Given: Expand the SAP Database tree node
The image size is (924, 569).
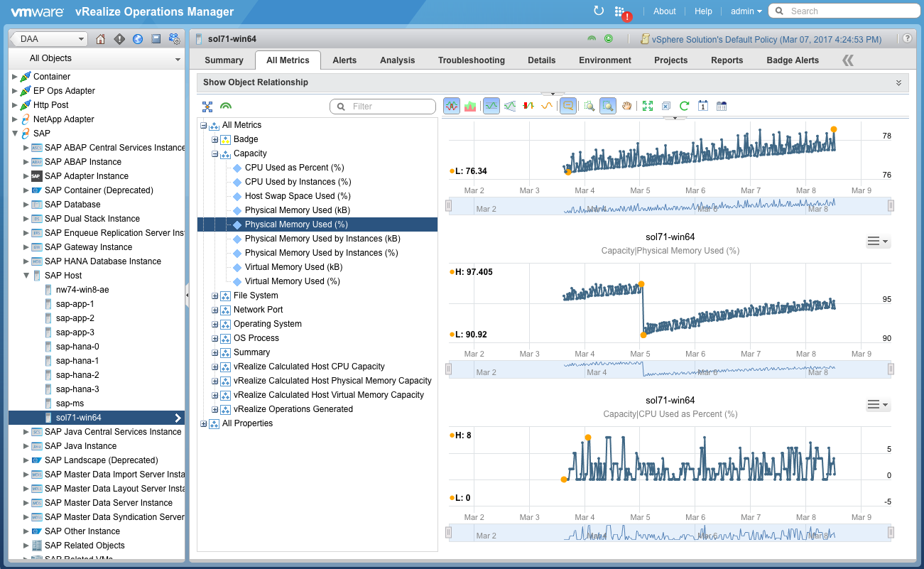Looking at the screenshot, I should pyautogui.click(x=26, y=205).
